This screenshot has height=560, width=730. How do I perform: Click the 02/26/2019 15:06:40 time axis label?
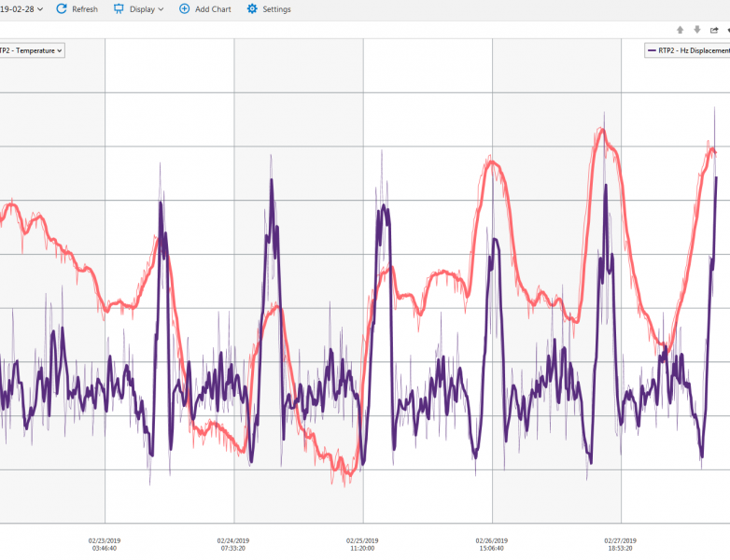(x=491, y=544)
